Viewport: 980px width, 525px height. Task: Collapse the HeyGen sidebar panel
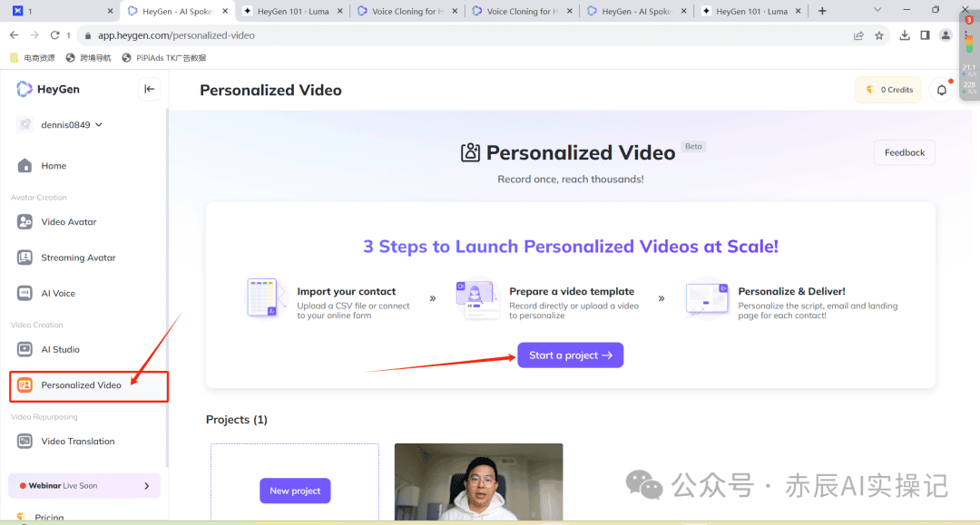(150, 89)
